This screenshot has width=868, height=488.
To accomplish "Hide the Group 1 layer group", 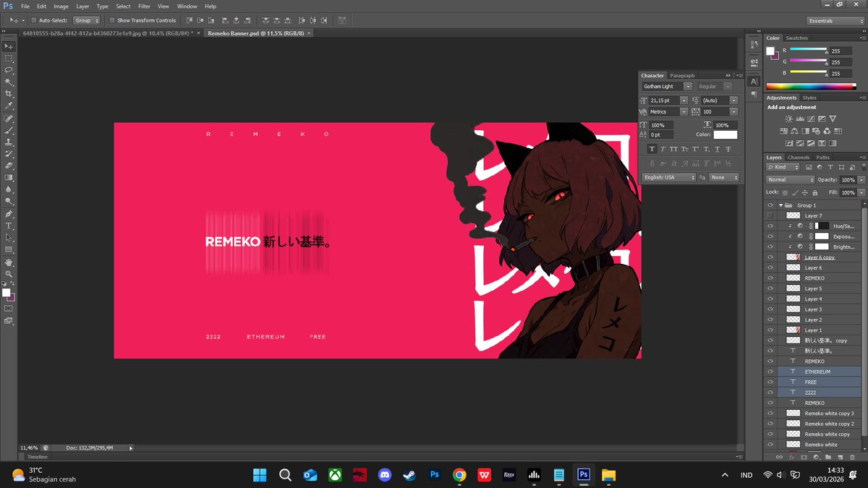I will (770, 205).
